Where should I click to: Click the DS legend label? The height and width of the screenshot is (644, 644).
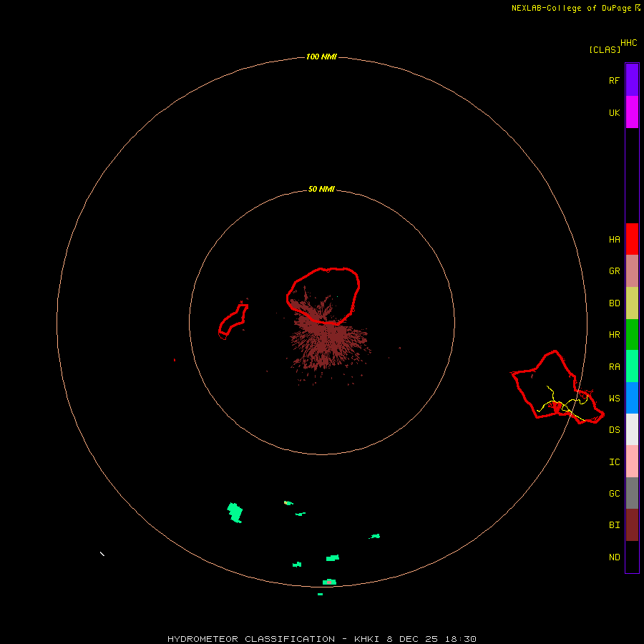click(x=614, y=430)
